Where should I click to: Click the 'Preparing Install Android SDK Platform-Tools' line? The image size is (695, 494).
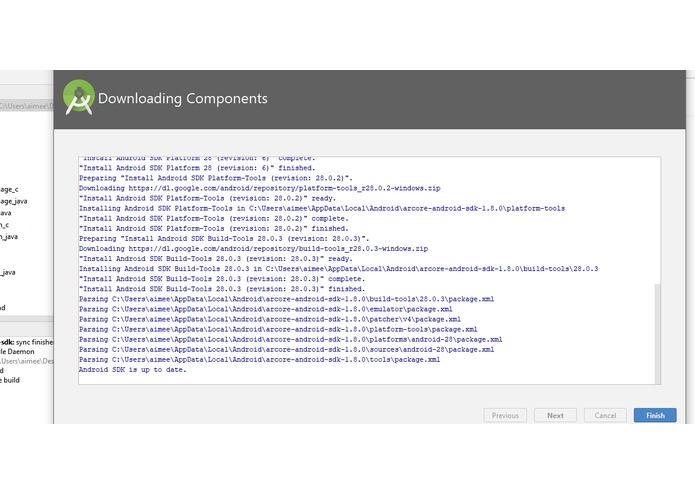pos(216,178)
